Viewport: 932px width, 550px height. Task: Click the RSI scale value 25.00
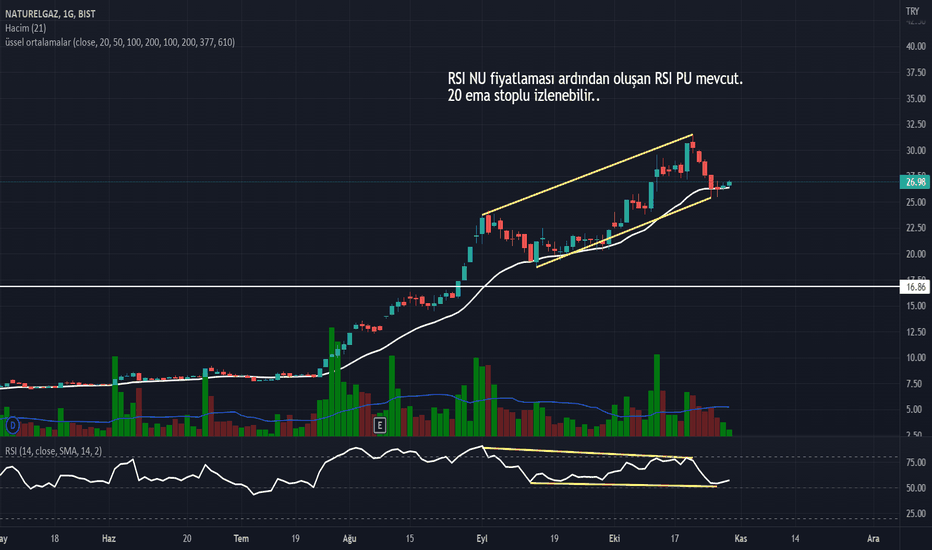click(x=916, y=514)
